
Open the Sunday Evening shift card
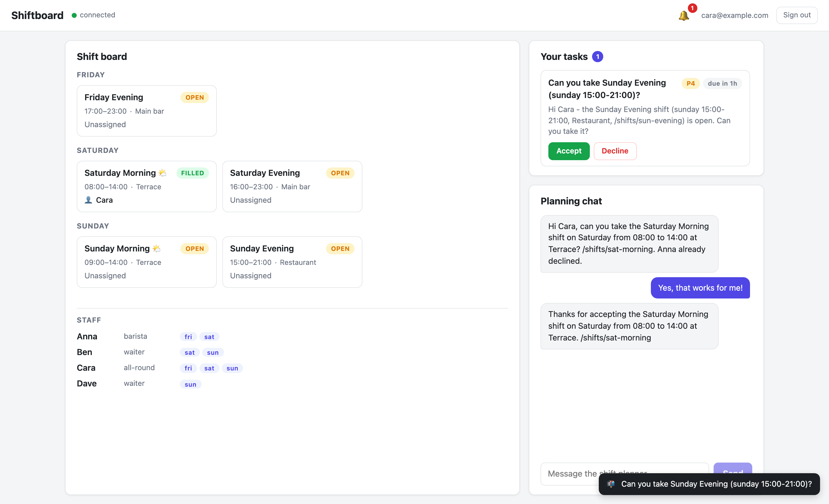click(x=292, y=262)
